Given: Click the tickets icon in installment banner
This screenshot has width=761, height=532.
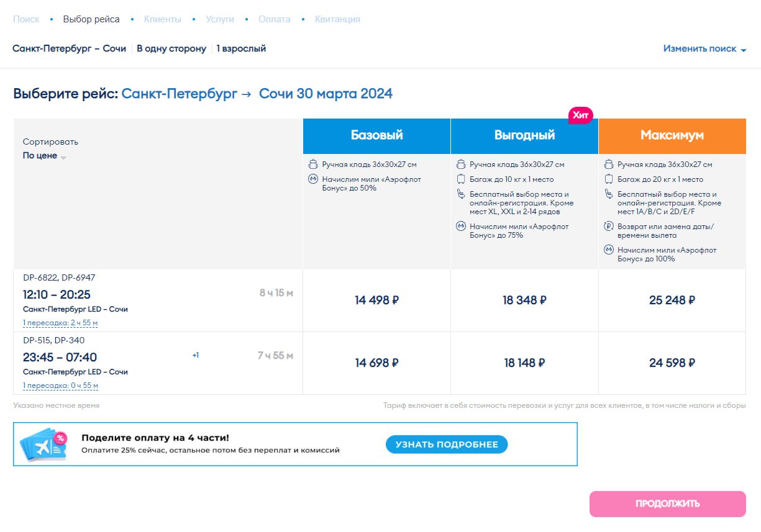Looking at the screenshot, I should (x=43, y=444).
